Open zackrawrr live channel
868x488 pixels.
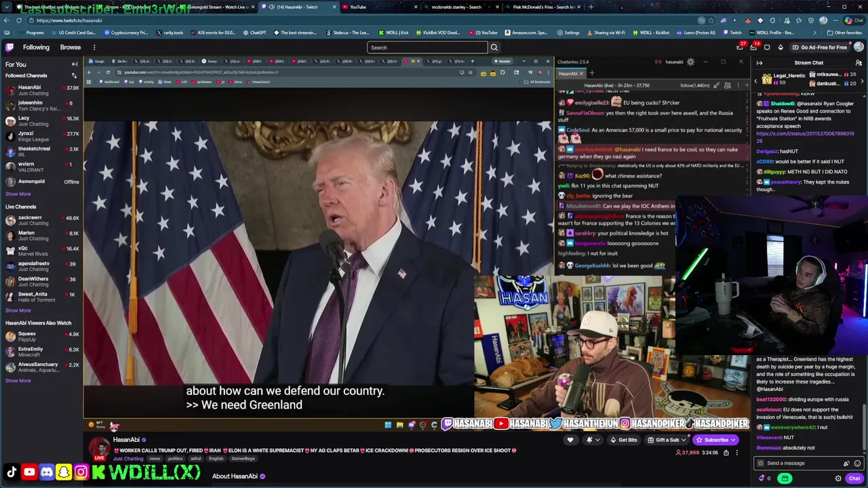pyautogui.click(x=41, y=220)
